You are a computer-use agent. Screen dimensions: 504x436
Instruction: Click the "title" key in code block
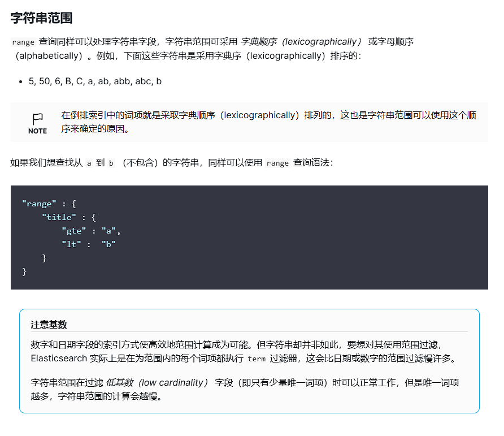click(59, 217)
